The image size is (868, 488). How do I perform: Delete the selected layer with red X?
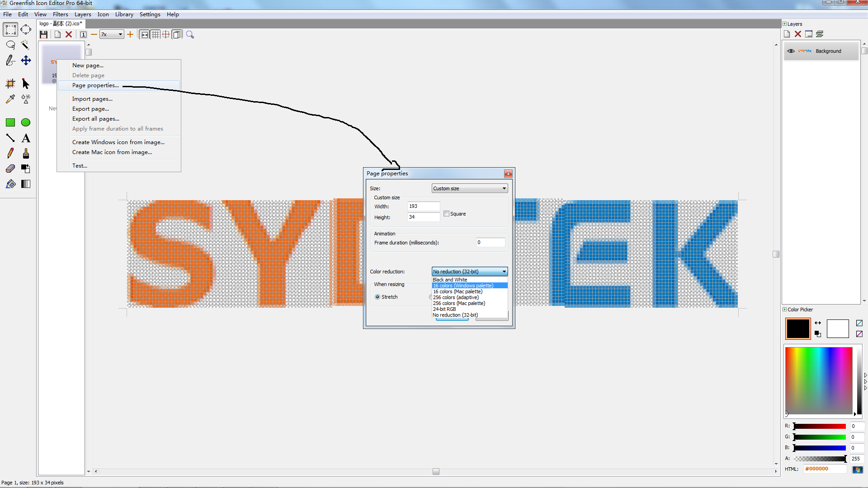point(798,34)
